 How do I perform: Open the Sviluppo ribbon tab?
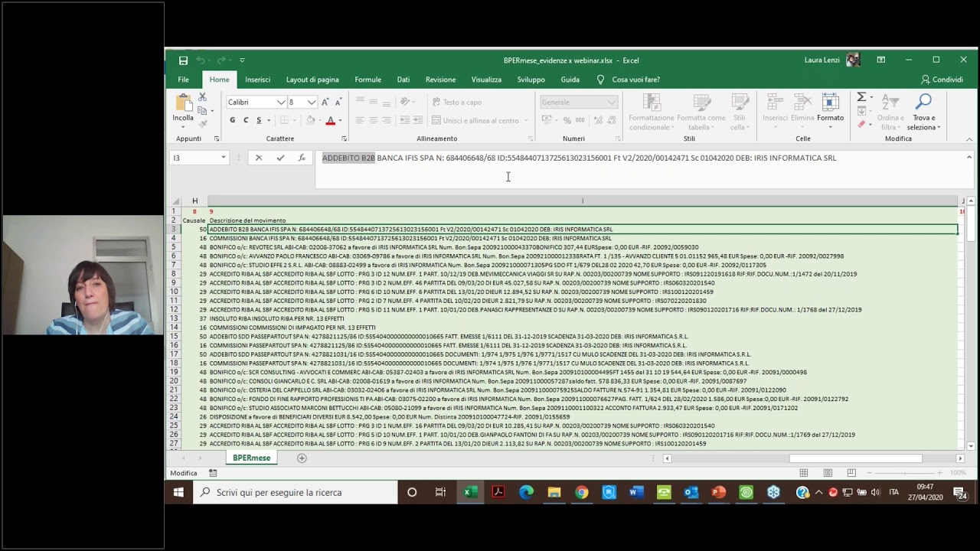[x=531, y=80]
